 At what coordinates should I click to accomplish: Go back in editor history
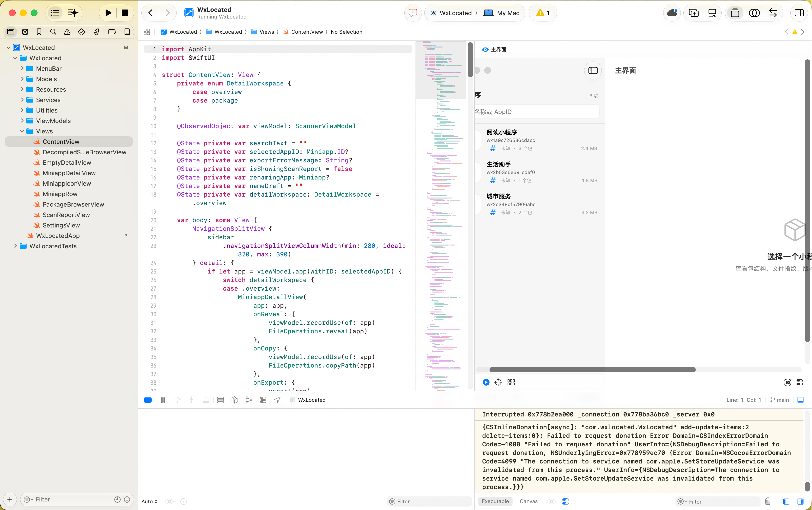coord(151,13)
